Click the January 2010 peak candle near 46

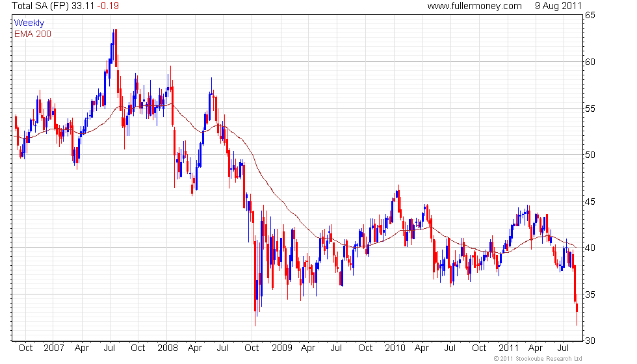(x=399, y=200)
